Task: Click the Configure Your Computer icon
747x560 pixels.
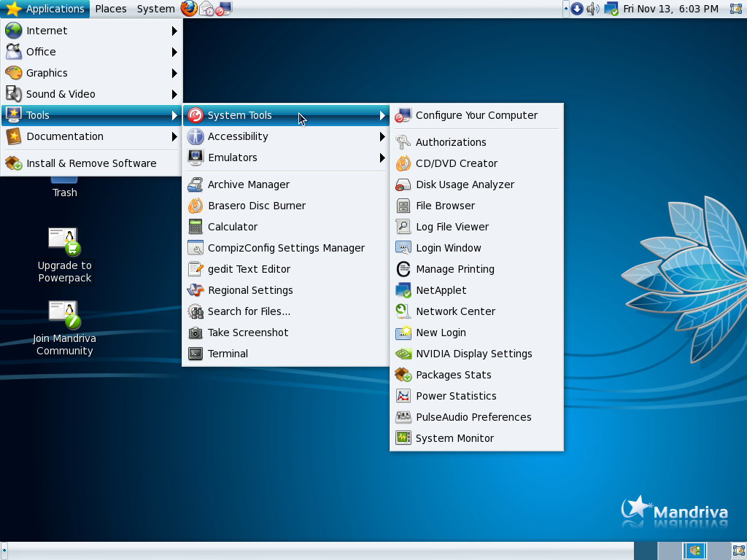Action: (403, 115)
